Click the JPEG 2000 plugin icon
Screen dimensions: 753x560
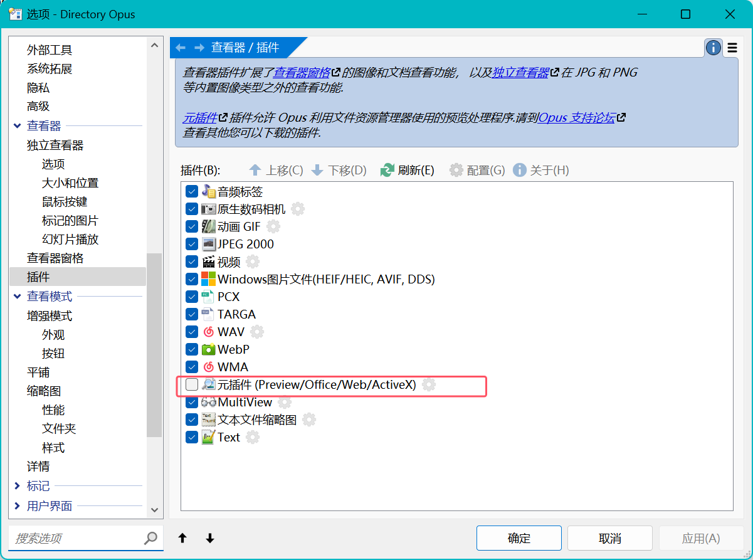[209, 244]
